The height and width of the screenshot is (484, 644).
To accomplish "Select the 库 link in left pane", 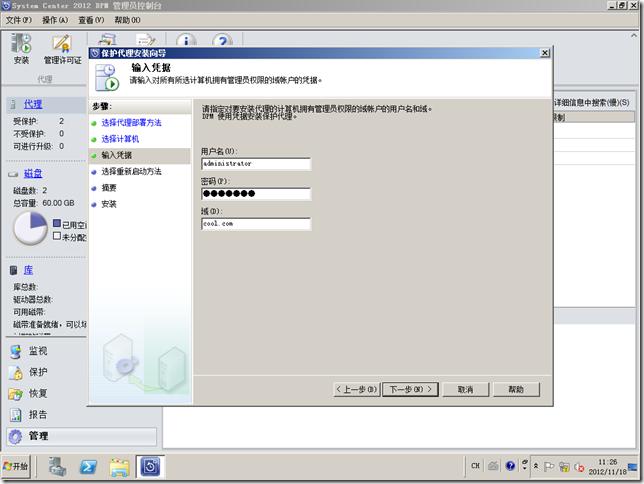I will point(28,270).
